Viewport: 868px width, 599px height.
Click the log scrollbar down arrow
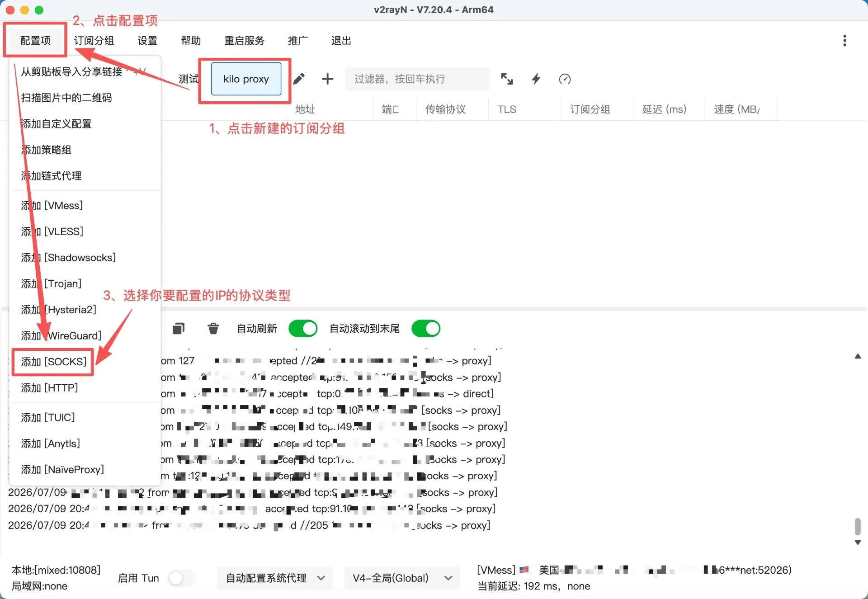pyautogui.click(x=858, y=542)
